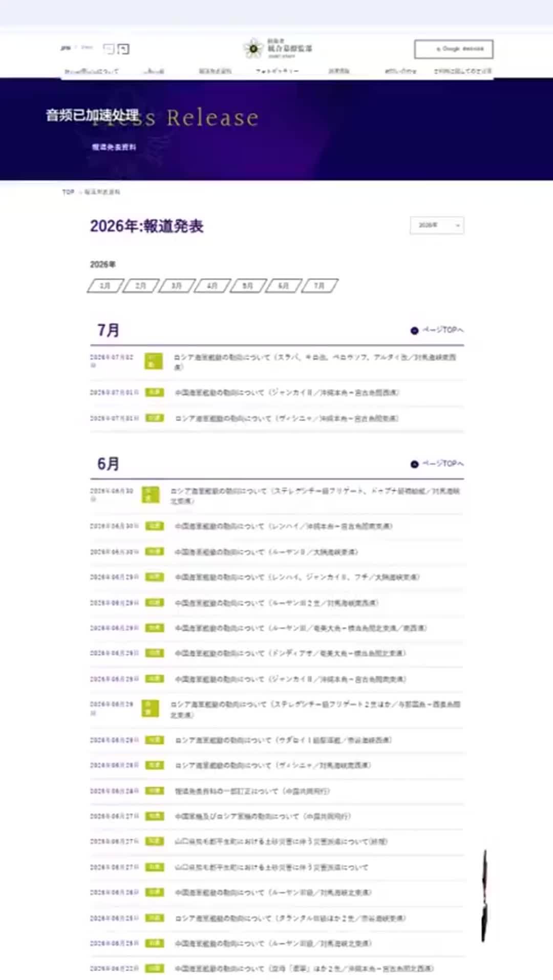Open June 25 ルーヤンⅢ級 対馬海峡 release
Screen dimensions: 553x980
(273, 943)
